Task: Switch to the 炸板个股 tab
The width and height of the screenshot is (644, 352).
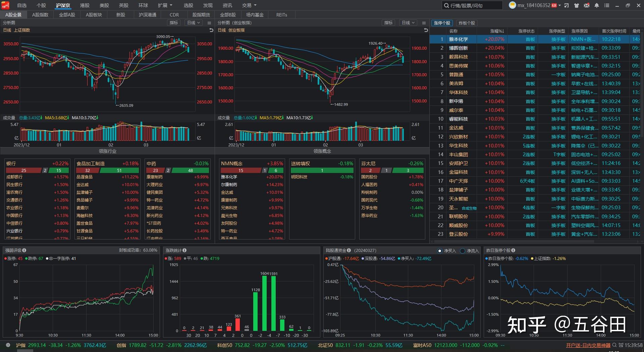Action: tap(467, 23)
